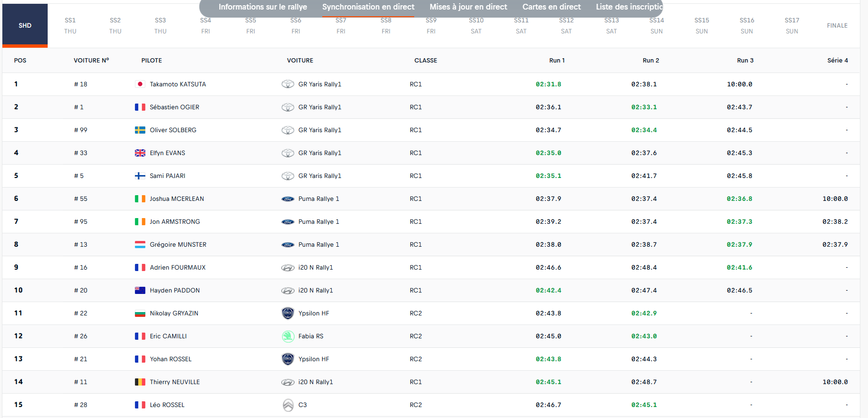This screenshot has width=868, height=418.
Task: Click driver name Thierry NEUVILLE
Action: click(x=174, y=382)
